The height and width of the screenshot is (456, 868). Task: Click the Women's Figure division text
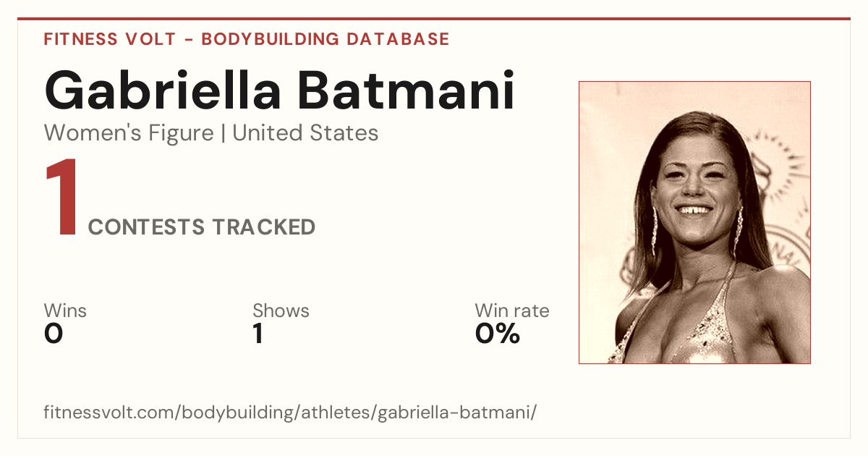[129, 133]
